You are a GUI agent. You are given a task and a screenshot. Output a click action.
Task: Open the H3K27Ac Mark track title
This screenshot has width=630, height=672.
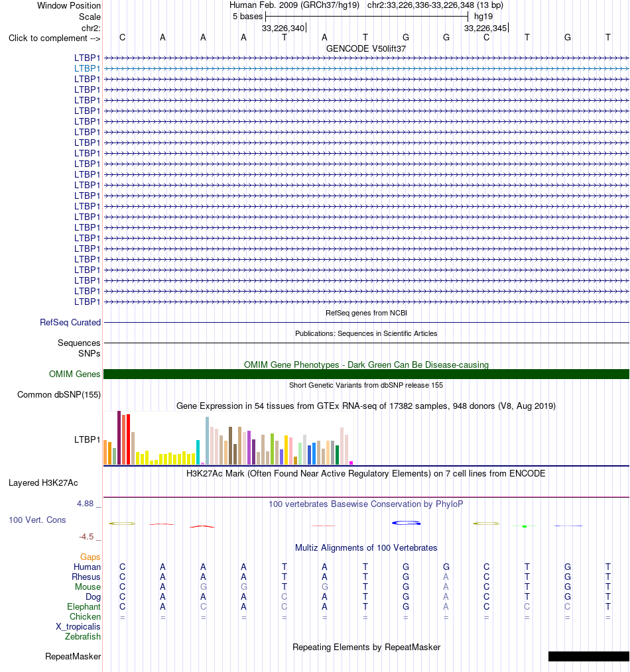[366, 474]
